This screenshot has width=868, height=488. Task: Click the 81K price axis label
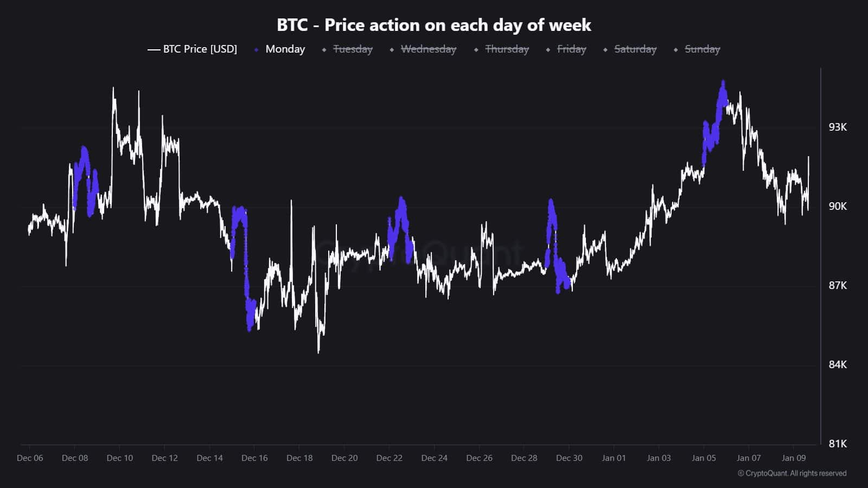[x=837, y=444]
